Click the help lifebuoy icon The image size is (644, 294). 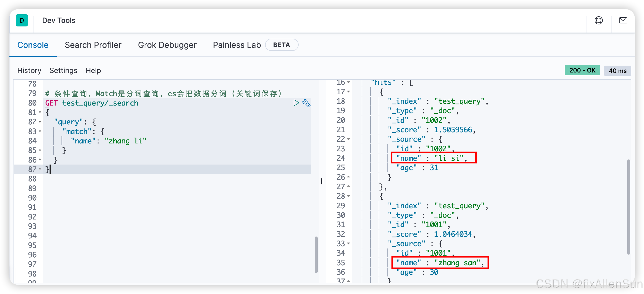tap(599, 20)
